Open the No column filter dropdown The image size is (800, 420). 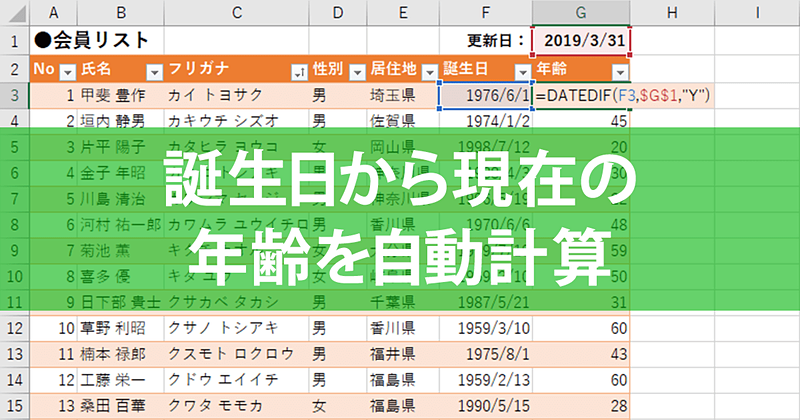[67, 73]
